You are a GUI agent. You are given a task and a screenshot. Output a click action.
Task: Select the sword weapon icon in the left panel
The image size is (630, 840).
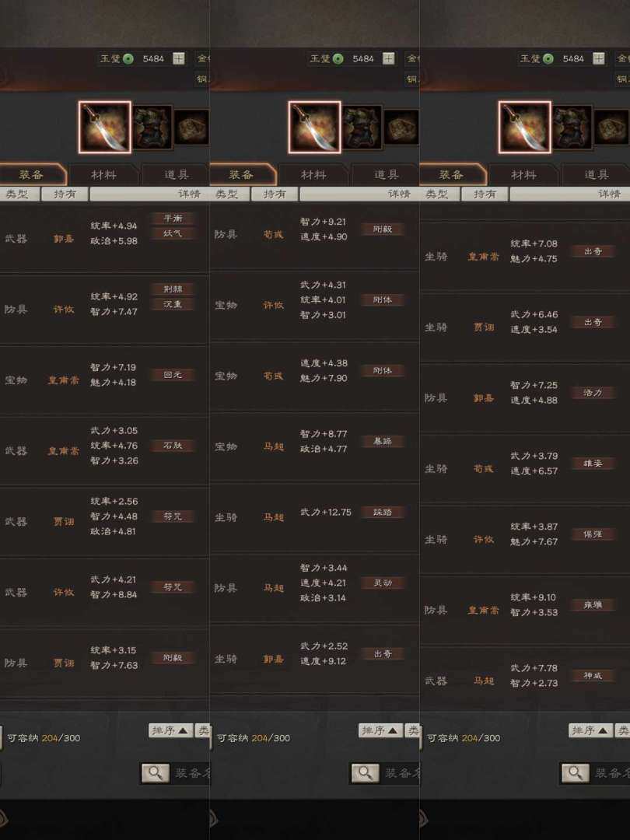tap(104, 128)
